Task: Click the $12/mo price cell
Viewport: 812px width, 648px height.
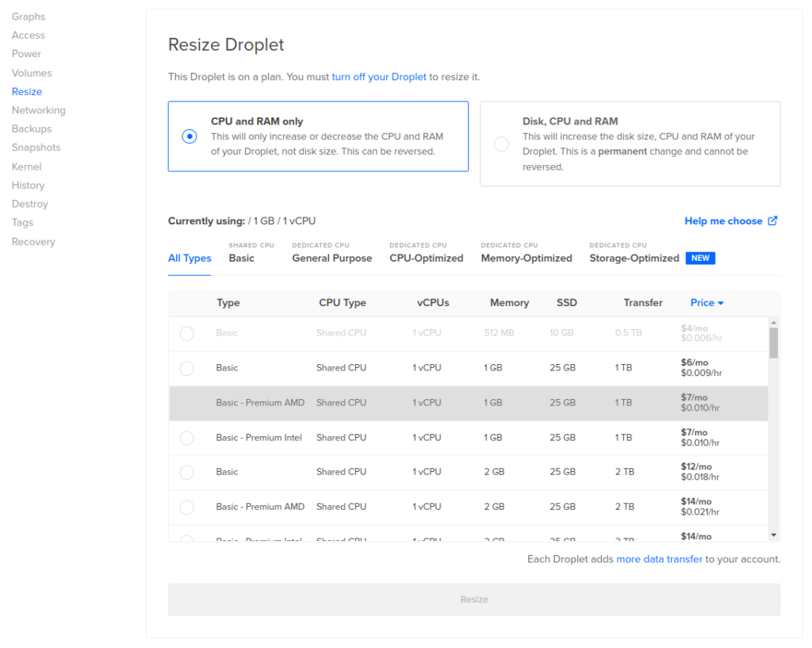Action: click(699, 472)
